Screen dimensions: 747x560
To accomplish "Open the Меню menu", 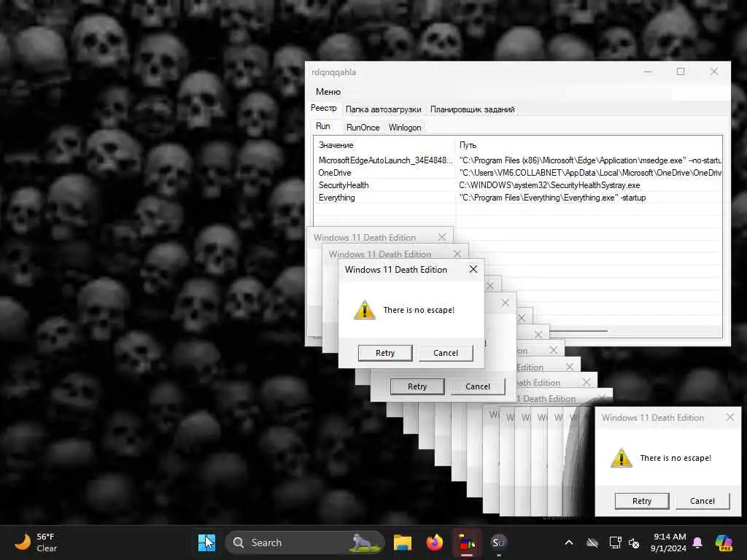I will (328, 91).
